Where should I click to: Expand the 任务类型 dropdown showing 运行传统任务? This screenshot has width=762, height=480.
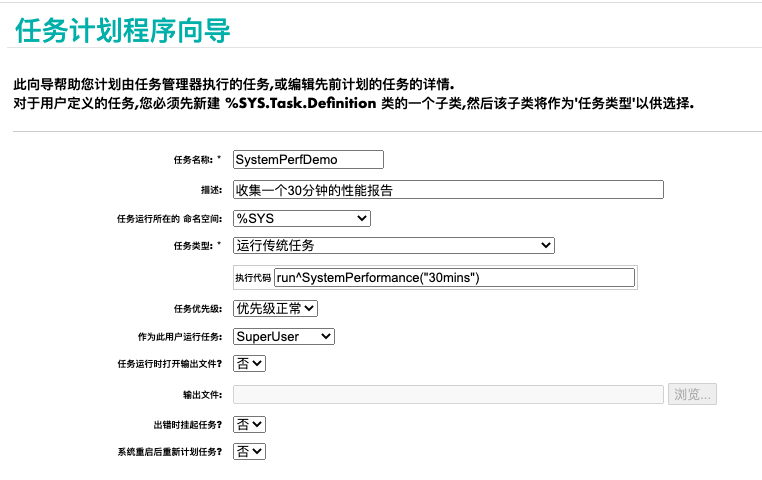point(393,245)
